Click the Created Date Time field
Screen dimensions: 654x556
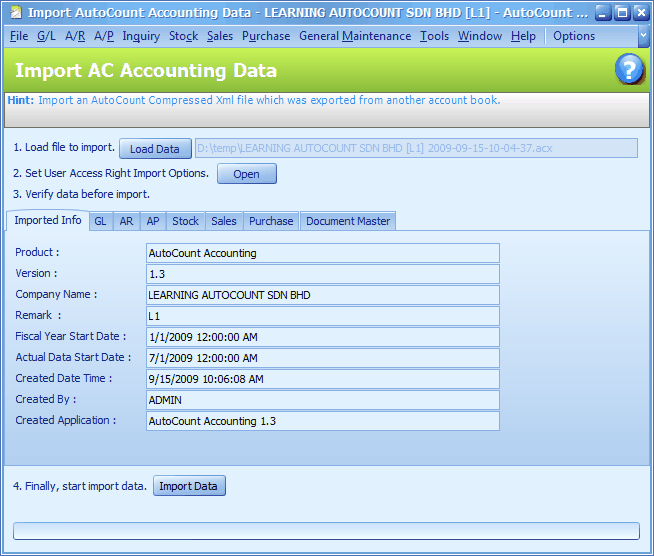(x=323, y=379)
